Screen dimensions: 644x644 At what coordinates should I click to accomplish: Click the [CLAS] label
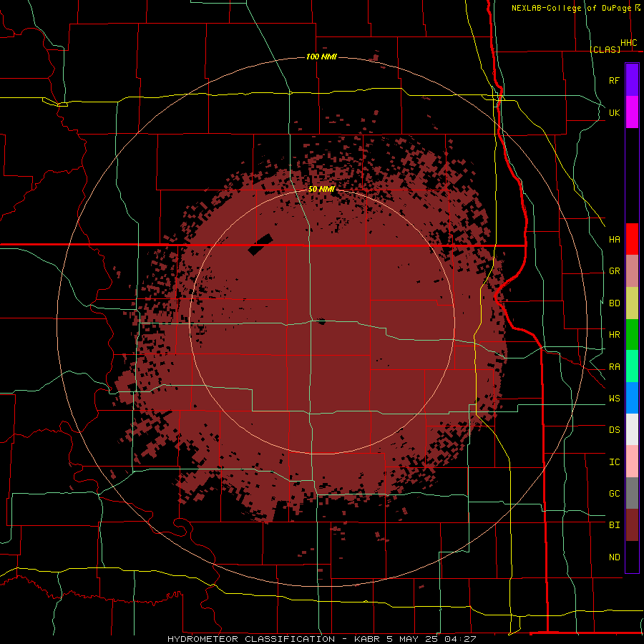tap(605, 49)
